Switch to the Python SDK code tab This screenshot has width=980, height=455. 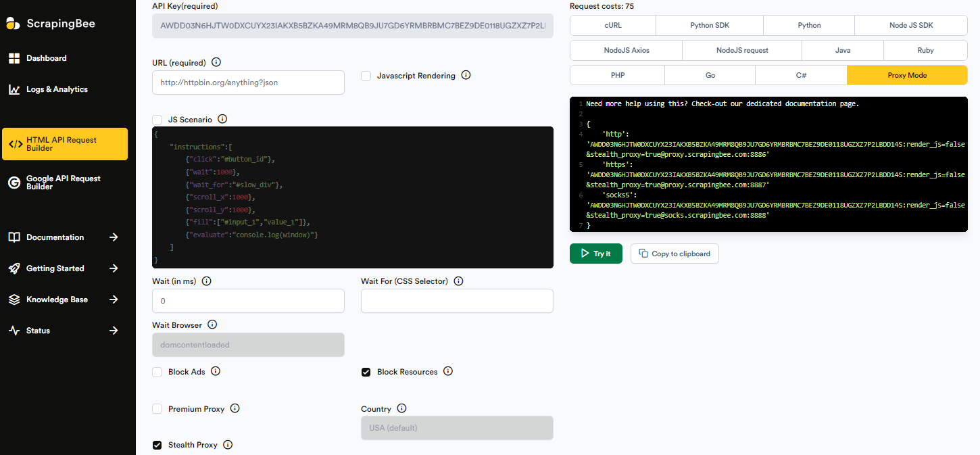(709, 25)
